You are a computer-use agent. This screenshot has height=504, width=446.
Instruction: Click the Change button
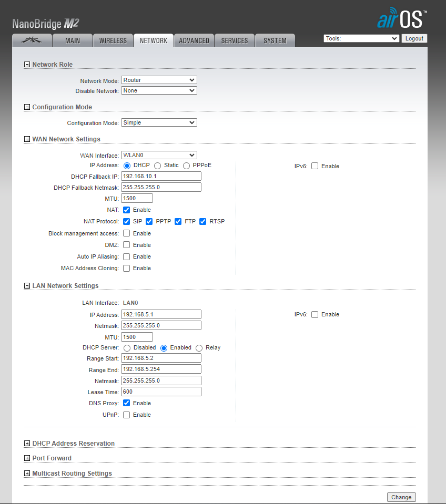pos(401,497)
